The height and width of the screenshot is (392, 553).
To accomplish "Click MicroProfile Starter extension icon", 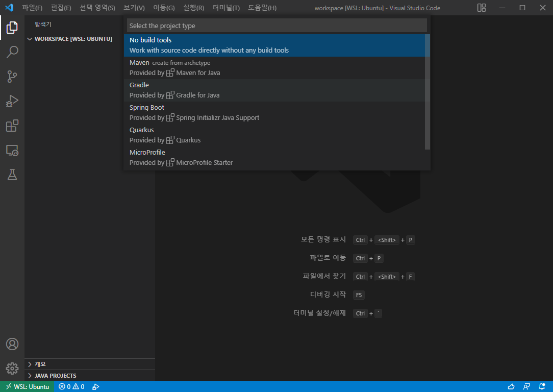I will [170, 162].
